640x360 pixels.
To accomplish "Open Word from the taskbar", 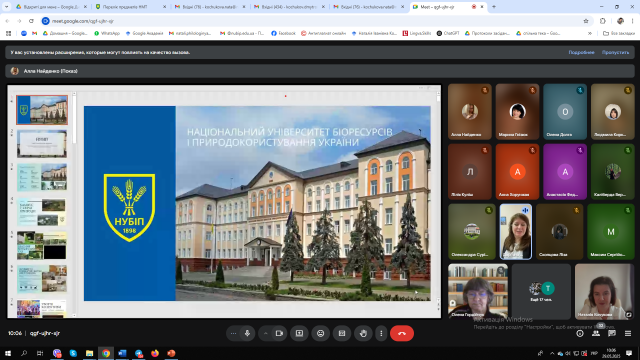I will click(122, 353).
